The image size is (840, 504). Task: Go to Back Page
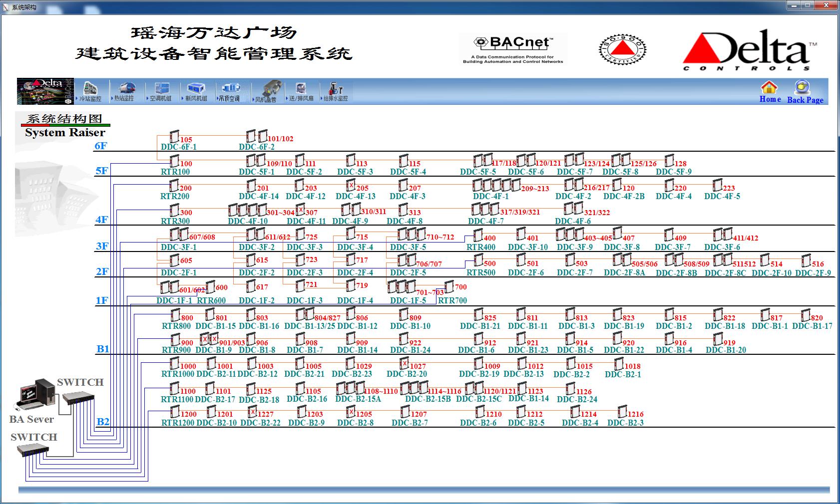[x=805, y=92]
